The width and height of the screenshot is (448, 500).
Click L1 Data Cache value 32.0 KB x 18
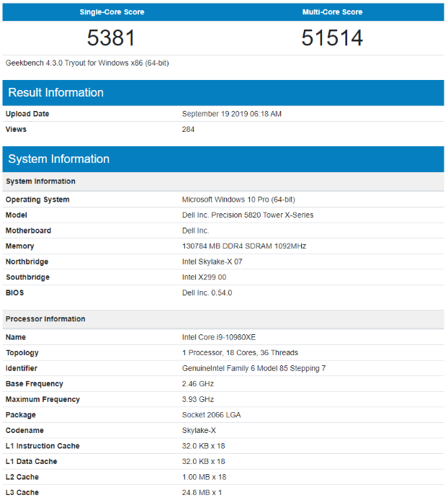point(204,462)
